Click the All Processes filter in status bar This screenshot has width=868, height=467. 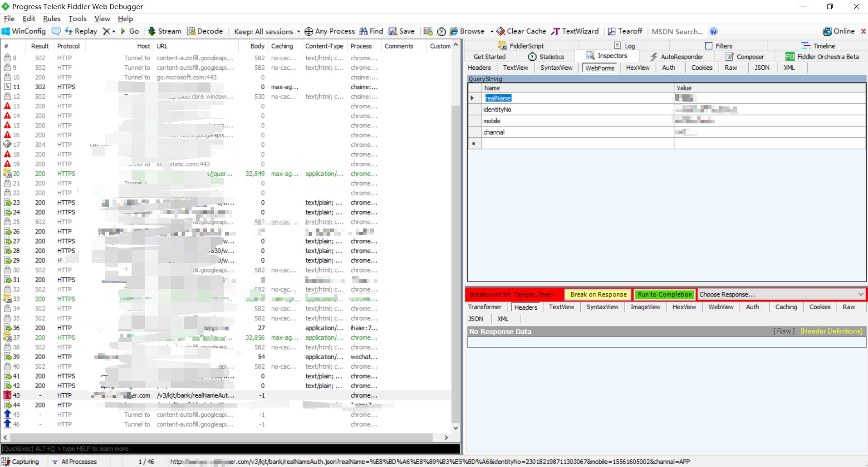(x=74, y=462)
